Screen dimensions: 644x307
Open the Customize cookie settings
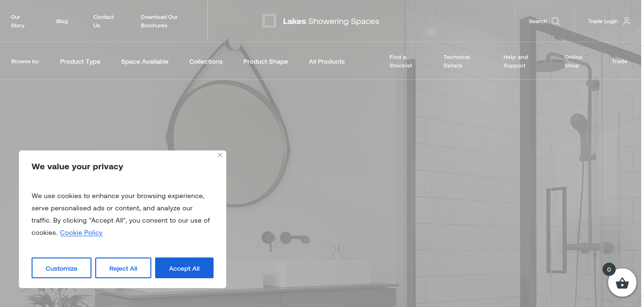click(x=61, y=268)
